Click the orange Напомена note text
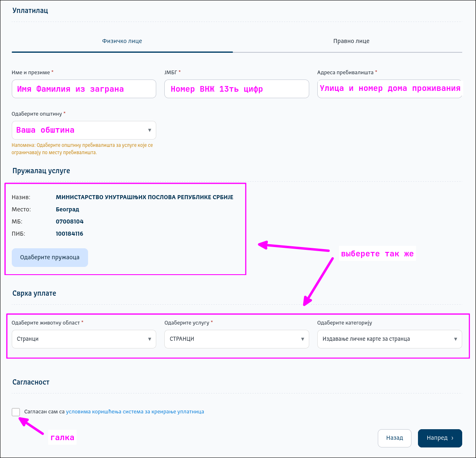The height and width of the screenshot is (458, 476). tap(82, 149)
